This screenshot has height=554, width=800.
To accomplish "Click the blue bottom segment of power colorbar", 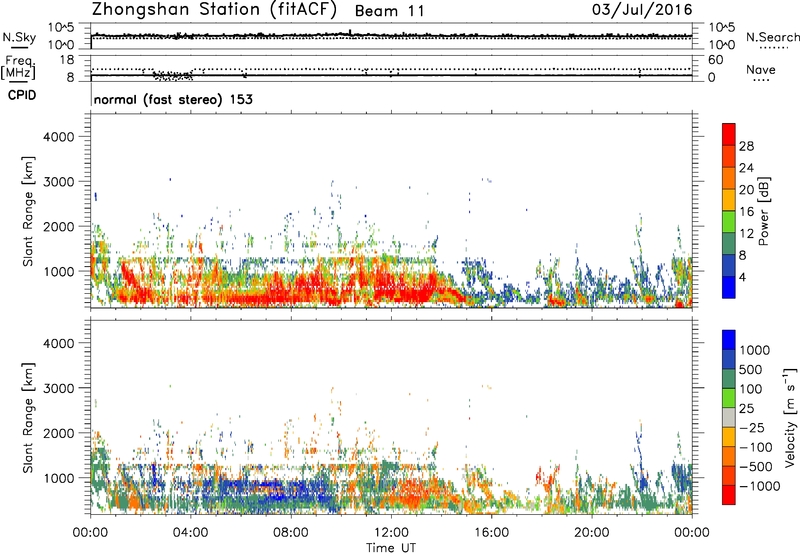I will click(x=729, y=287).
